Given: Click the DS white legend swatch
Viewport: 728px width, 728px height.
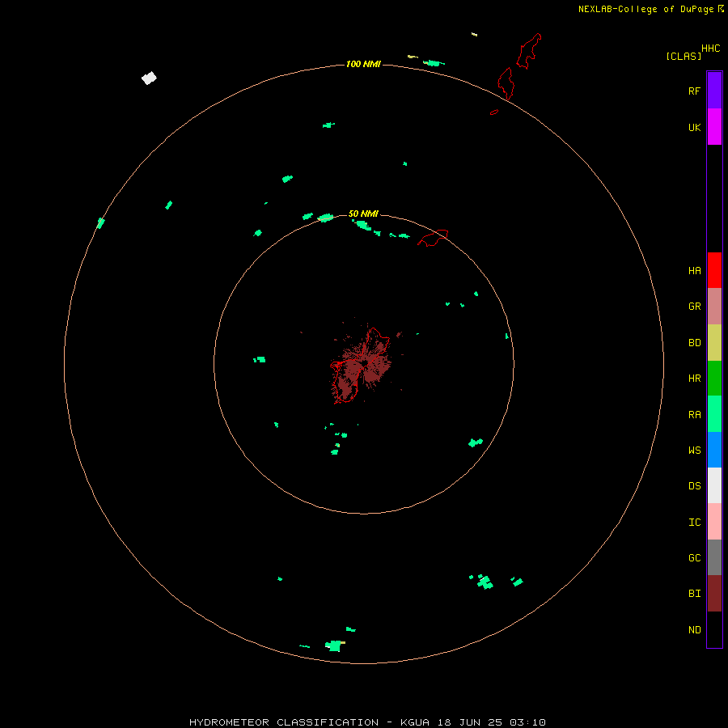Looking at the screenshot, I should (714, 485).
